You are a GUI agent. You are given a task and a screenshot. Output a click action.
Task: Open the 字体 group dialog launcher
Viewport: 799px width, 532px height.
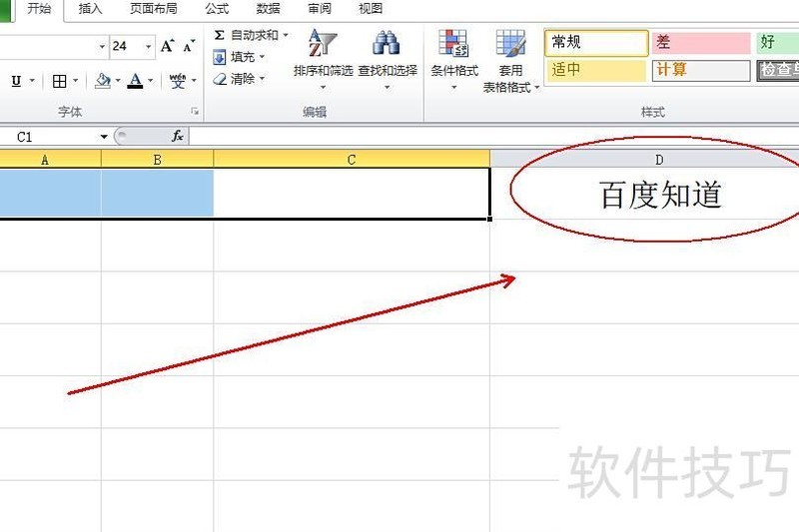pos(195,111)
